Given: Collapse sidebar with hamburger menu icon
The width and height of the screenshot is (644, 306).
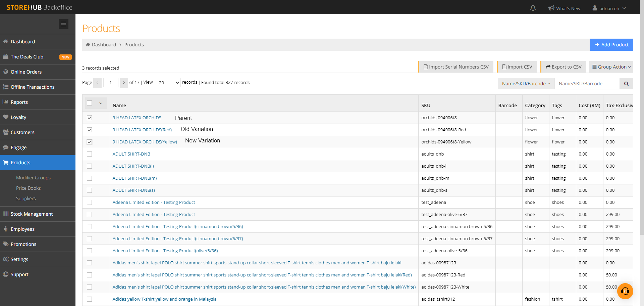Looking at the screenshot, I should click(x=63, y=24).
